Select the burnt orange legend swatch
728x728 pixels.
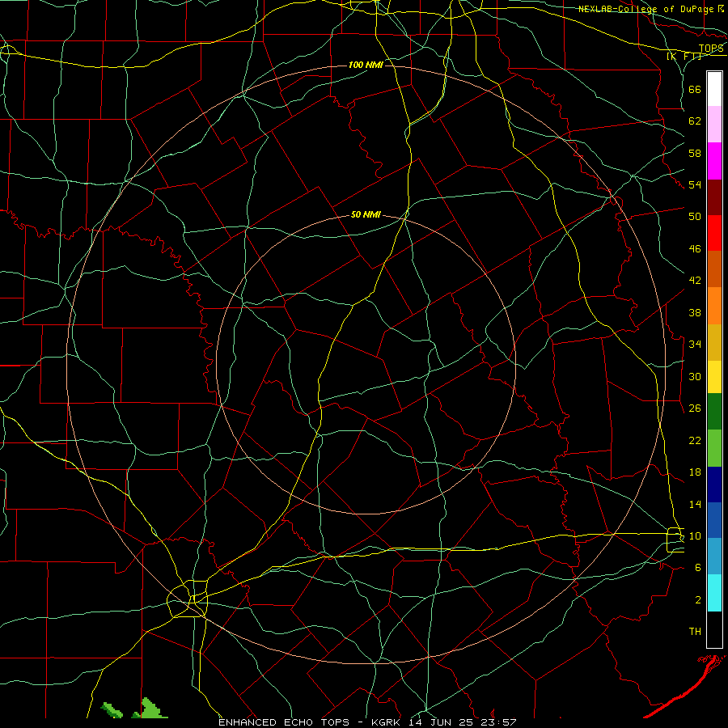click(714, 269)
